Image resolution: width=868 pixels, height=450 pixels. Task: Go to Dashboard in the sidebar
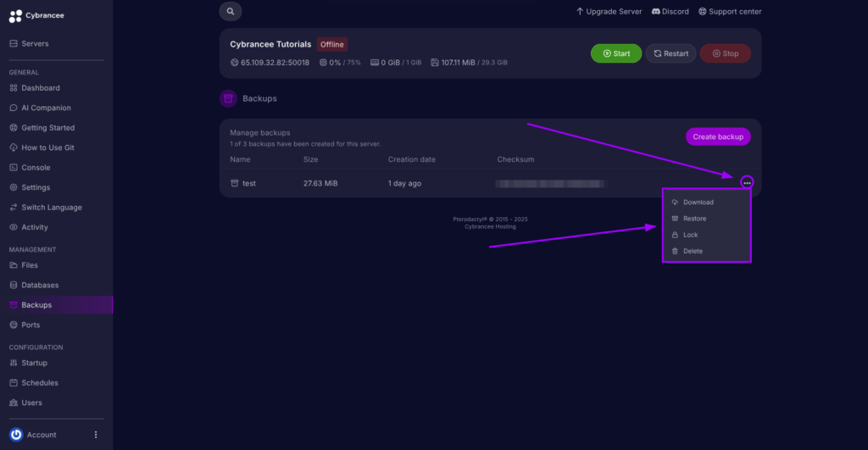coord(34,88)
